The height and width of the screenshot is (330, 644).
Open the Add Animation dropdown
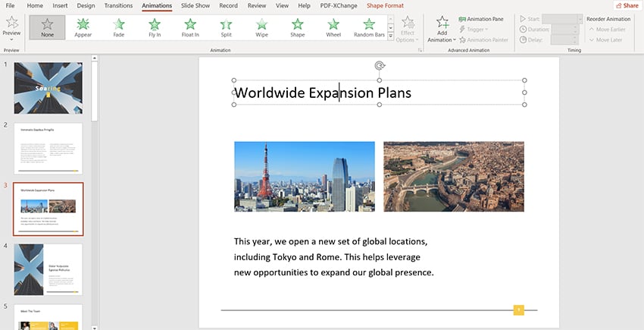tap(442, 29)
